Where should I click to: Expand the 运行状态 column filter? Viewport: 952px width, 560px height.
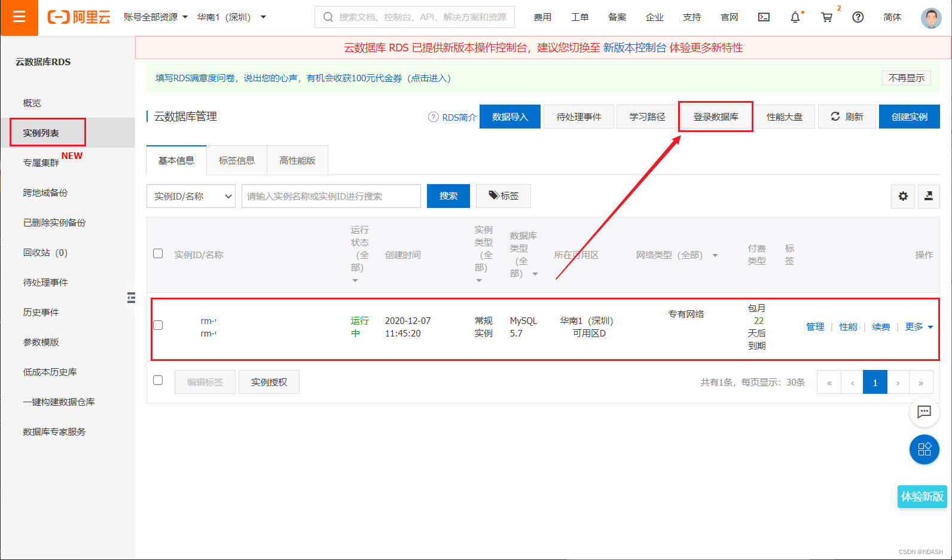coord(355,280)
